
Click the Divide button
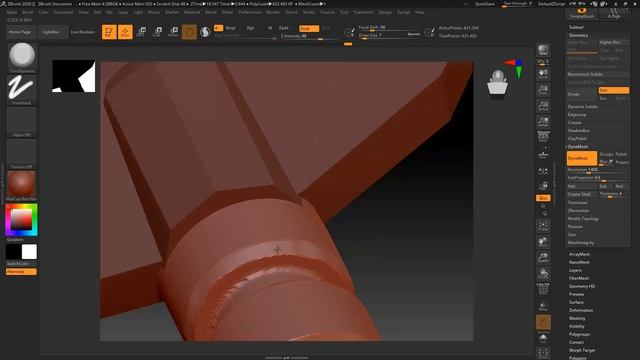point(582,94)
